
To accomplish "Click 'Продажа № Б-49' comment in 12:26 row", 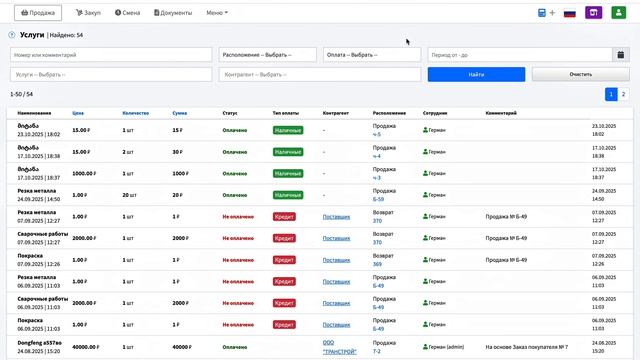I will coord(506,260).
